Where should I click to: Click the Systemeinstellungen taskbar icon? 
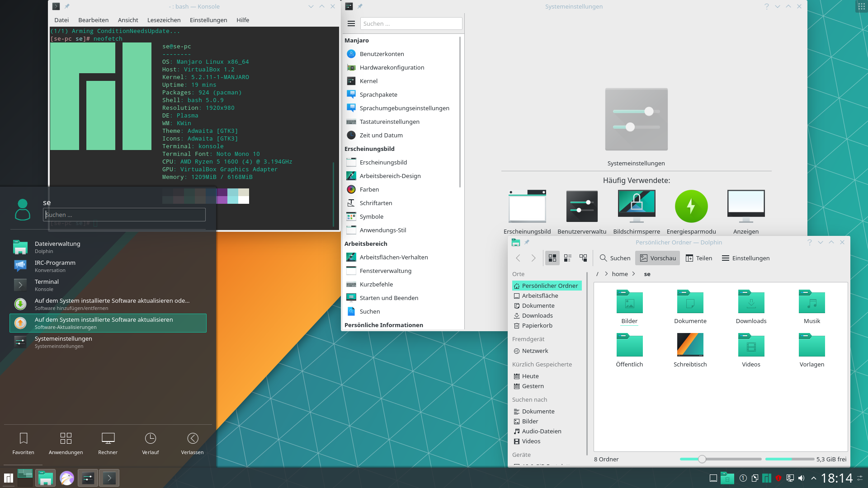click(x=88, y=478)
